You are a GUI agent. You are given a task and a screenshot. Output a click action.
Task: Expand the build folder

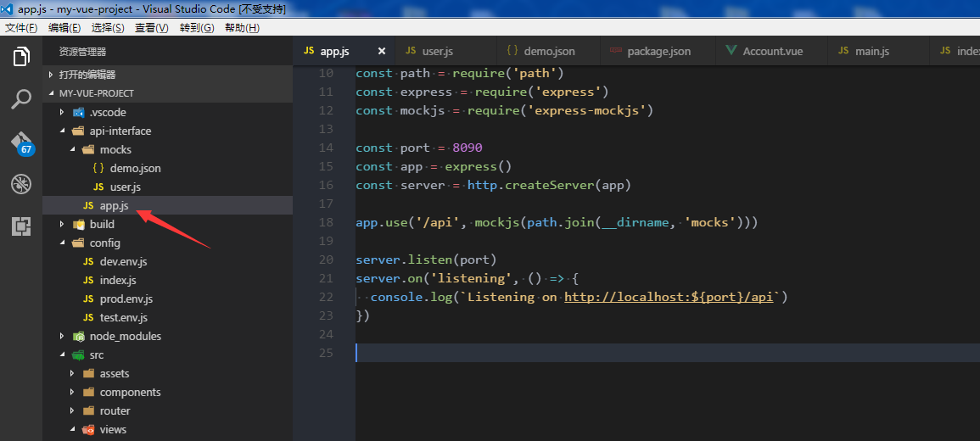coord(102,224)
